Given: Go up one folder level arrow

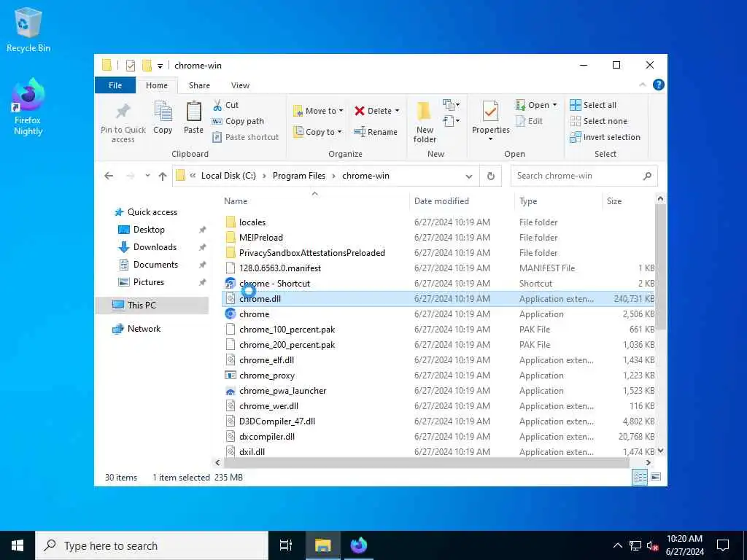Looking at the screenshot, I should click(163, 176).
